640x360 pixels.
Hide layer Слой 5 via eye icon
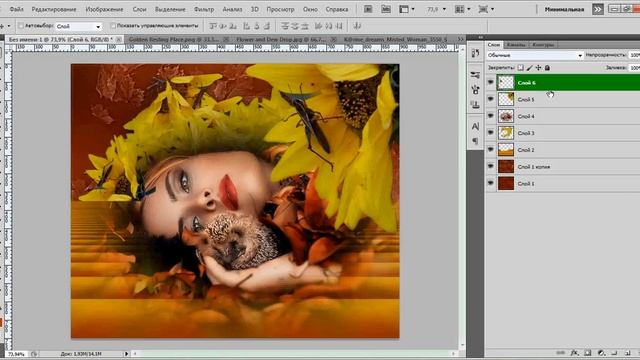coord(490,99)
